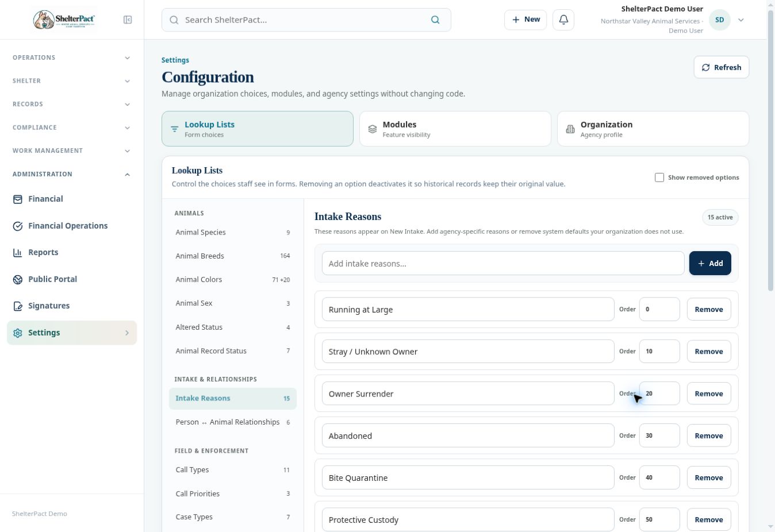Switch to the Organization tab
Image resolution: width=775 pixels, height=532 pixels.
coord(653,129)
